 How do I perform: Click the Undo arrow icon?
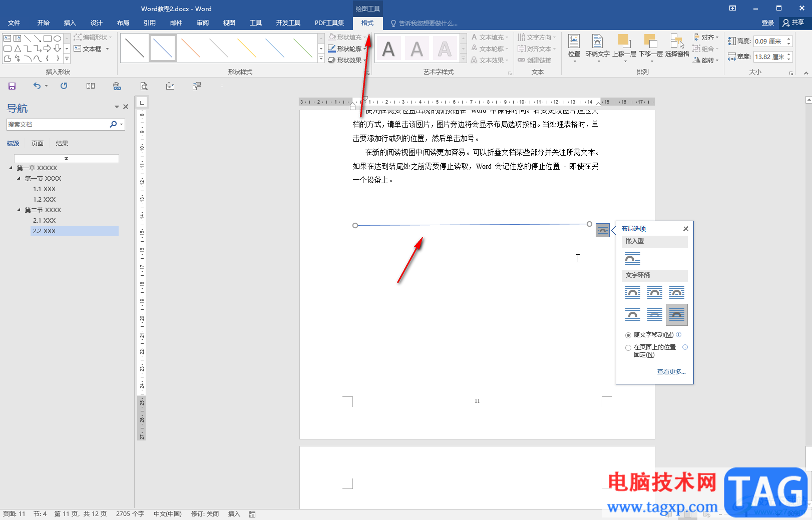click(37, 86)
